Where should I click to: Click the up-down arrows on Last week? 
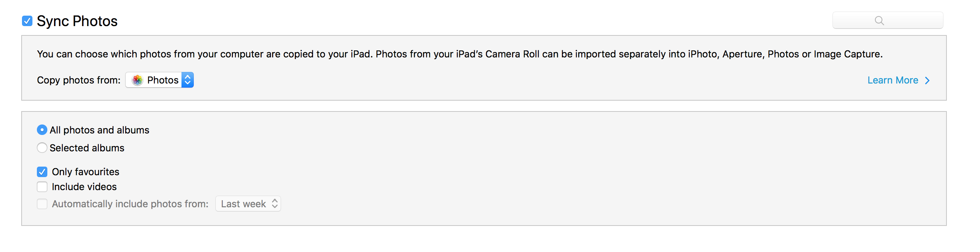[x=275, y=204]
